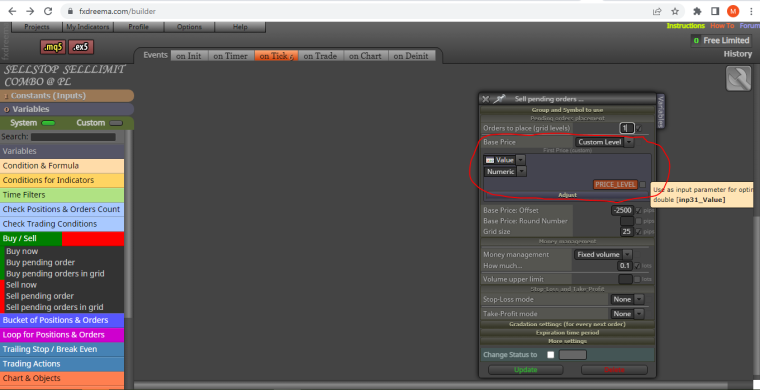
Task: Open the browser share icon
Action: coord(657,11)
